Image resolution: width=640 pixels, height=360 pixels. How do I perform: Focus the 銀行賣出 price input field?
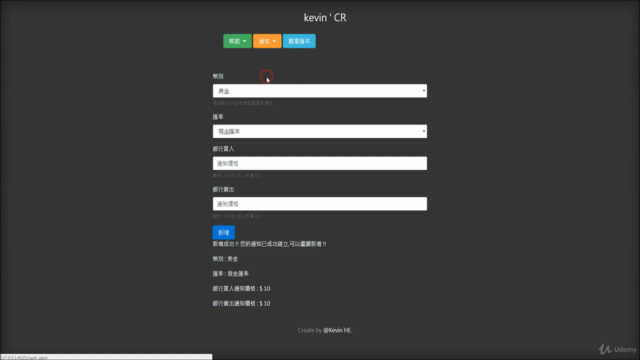320,204
